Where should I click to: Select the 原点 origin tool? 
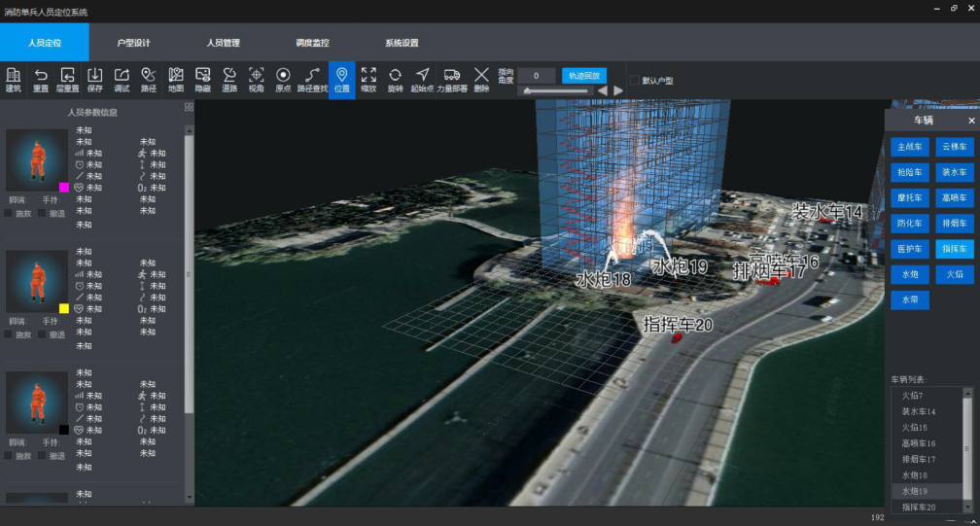(x=283, y=80)
